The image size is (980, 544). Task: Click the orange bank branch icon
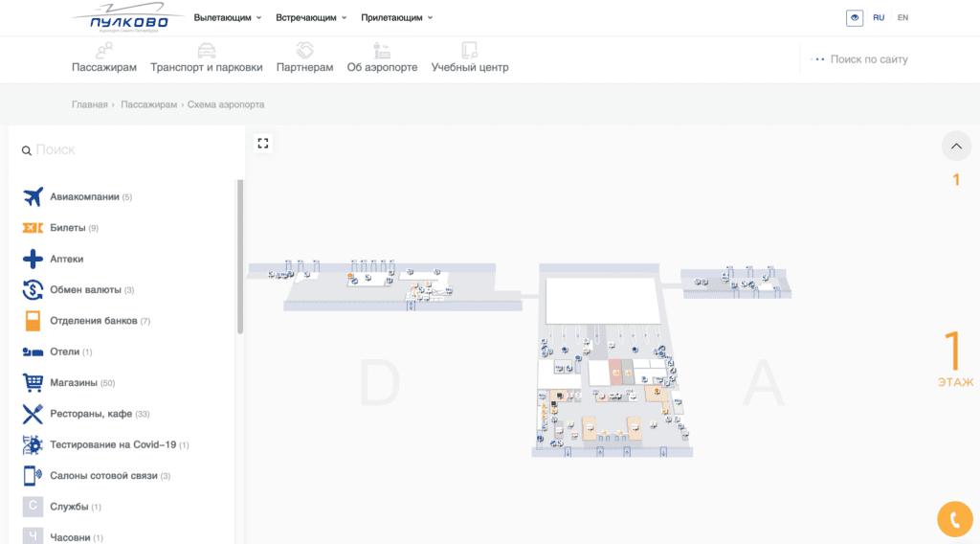pyautogui.click(x=33, y=321)
